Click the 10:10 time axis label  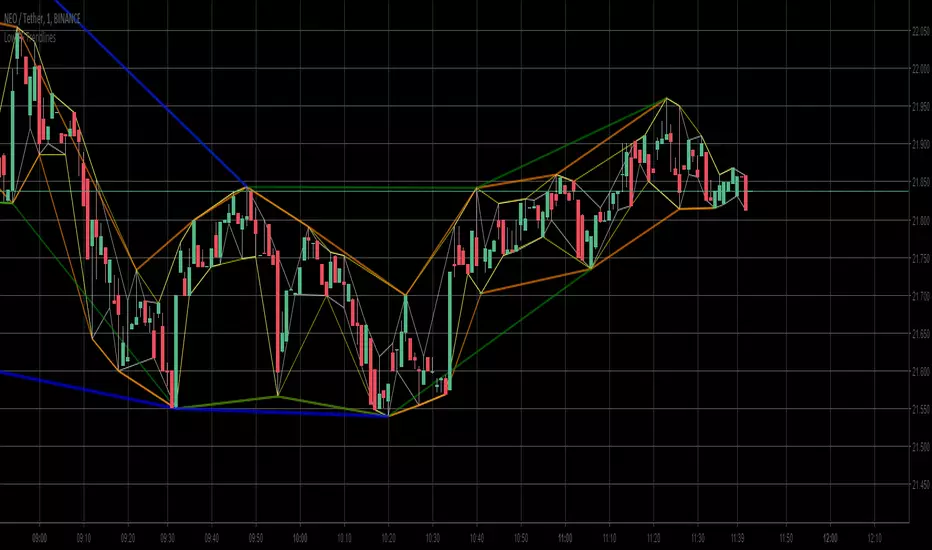click(x=344, y=538)
